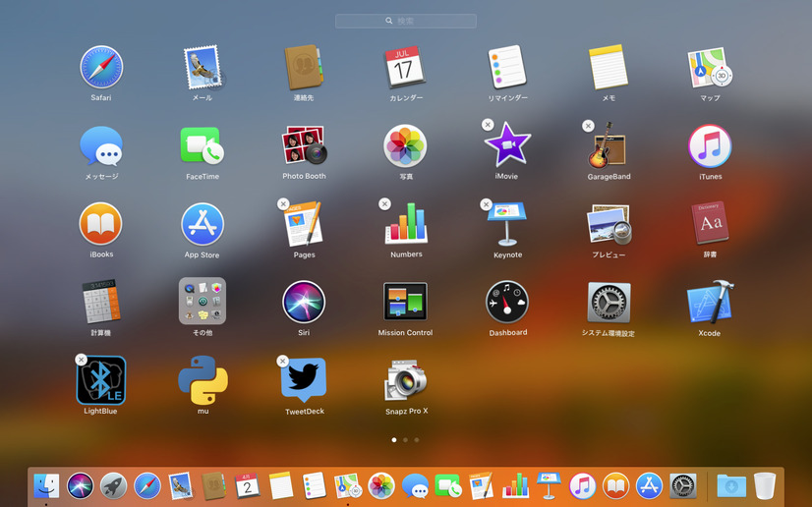The height and width of the screenshot is (507, 812).
Task: Open iTunes from the Launchpad grid
Action: [x=710, y=145]
